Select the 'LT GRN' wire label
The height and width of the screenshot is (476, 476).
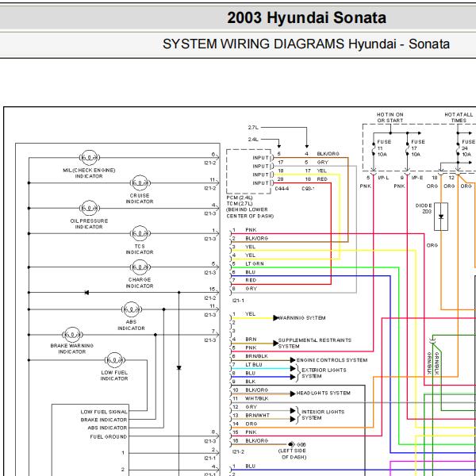(x=255, y=263)
